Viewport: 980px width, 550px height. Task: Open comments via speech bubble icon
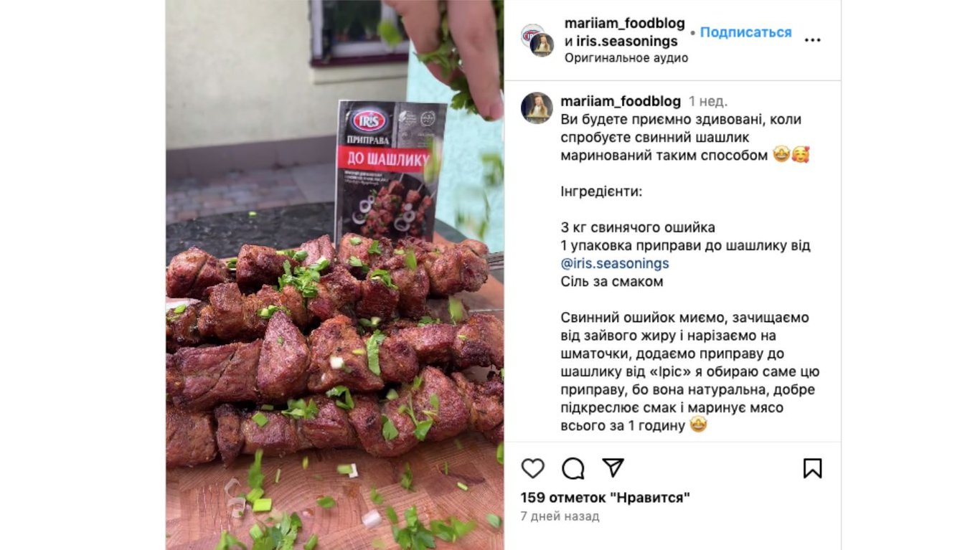(573, 468)
